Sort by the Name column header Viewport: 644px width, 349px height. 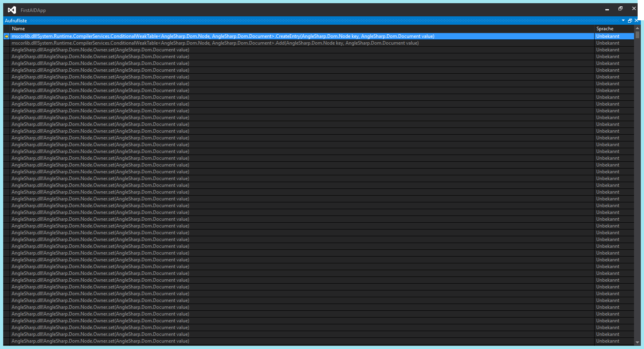tap(302, 29)
